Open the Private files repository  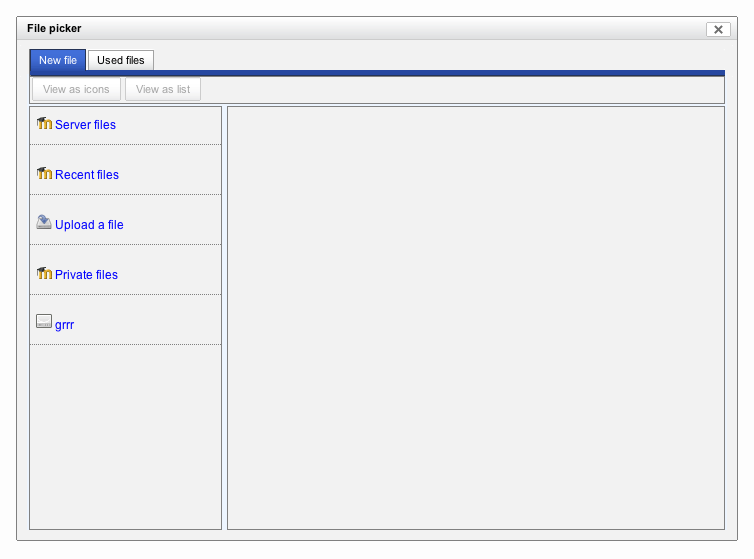click(x=86, y=275)
